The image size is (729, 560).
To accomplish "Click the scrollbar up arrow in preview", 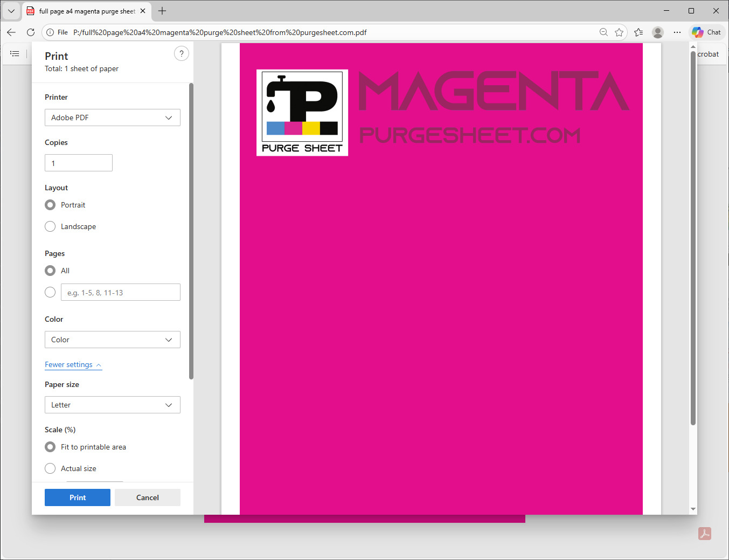I will (x=693, y=47).
